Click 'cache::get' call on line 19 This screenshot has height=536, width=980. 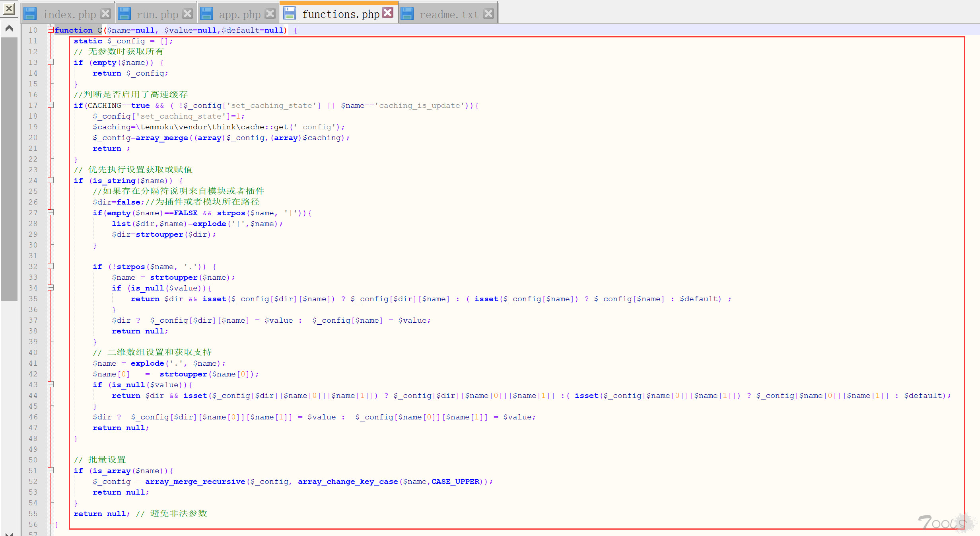pos(264,127)
